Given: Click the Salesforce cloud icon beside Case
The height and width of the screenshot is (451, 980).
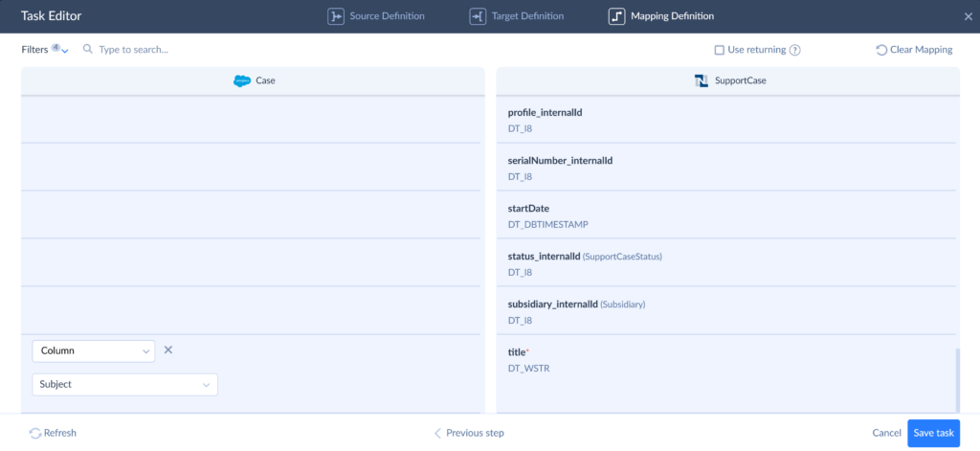Looking at the screenshot, I should (x=242, y=80).
